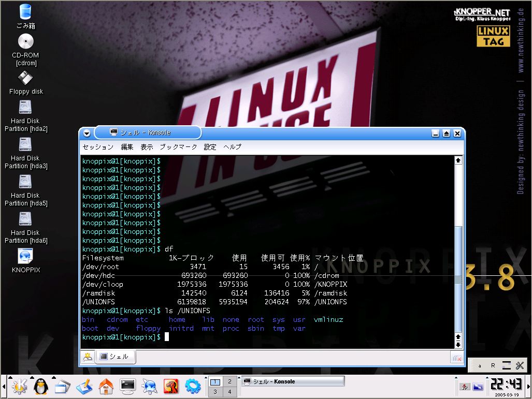This screenshot has height=399, width=532.
Task: Click '/dev/cloop' in the df output
Action: 103,284
